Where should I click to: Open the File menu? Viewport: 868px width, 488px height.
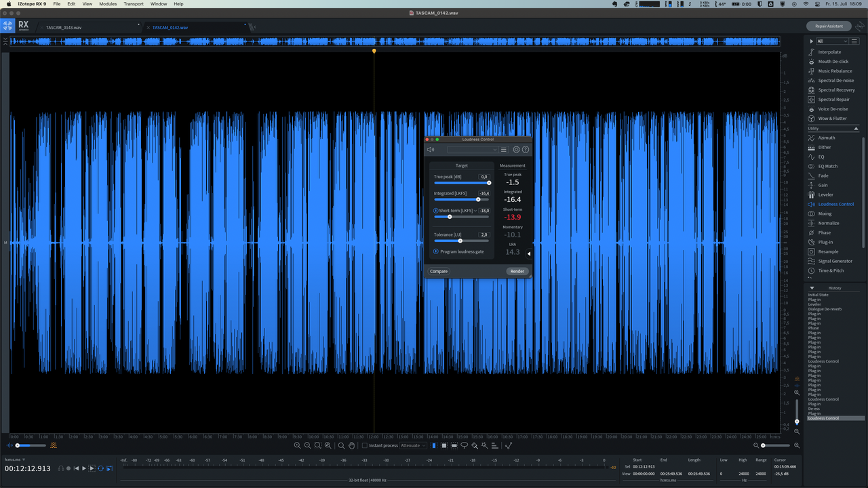[x=56, y=4]
